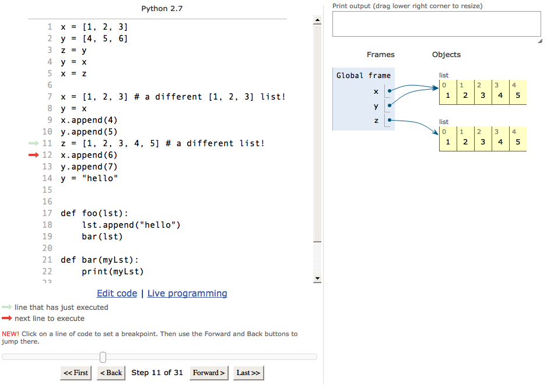
Task: Click the code pane scroll down arrow
Action: click(x=317, y=278)
